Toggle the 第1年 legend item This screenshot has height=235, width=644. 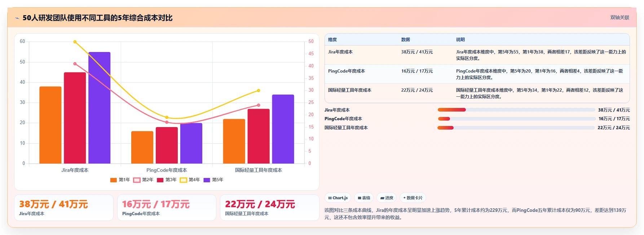120,180
